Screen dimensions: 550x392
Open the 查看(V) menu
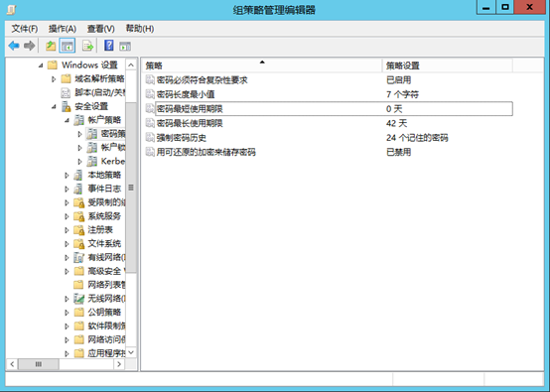100,29
